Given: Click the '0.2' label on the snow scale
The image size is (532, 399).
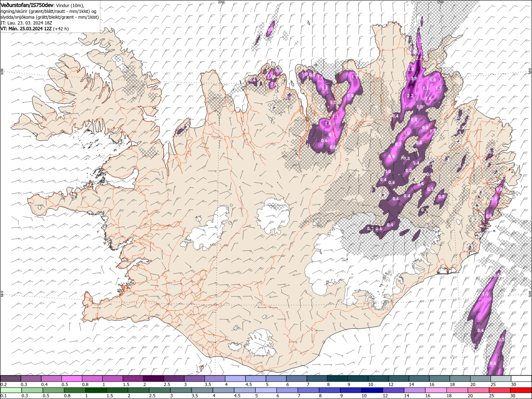Looking at the screenshot, I should tap(4, 384).
